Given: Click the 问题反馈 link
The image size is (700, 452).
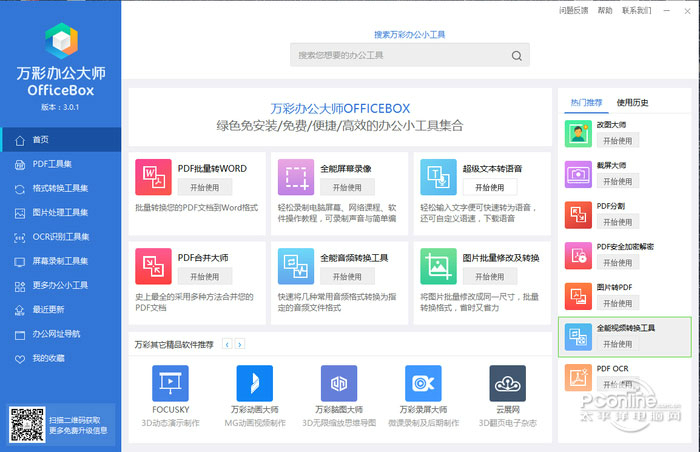Looking at the screenshot, I should (573, 11).
